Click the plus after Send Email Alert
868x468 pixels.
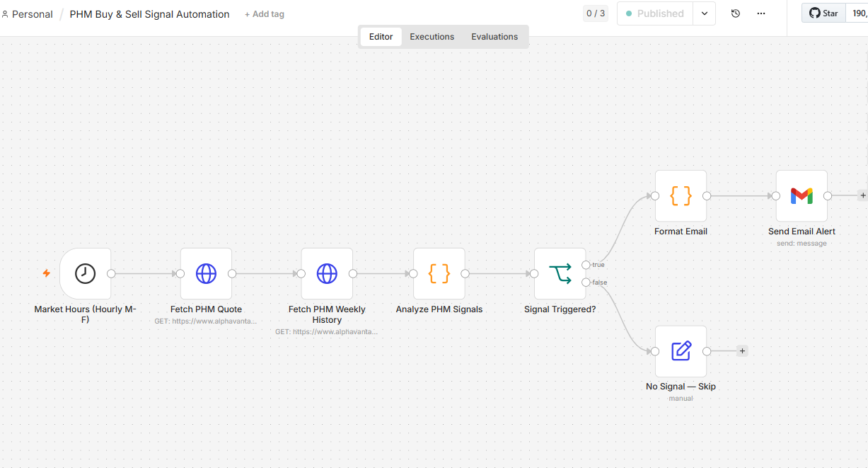pos(862,195)
